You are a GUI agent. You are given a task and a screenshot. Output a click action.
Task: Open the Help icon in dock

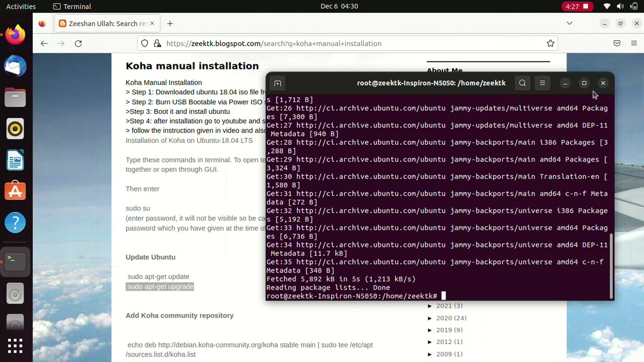point(15,222)
